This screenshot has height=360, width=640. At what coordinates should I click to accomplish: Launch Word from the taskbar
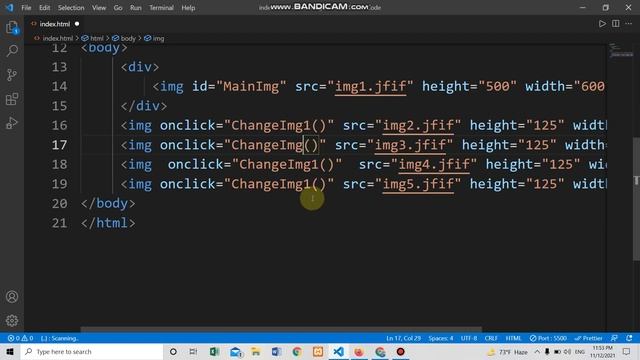(276, 351)
